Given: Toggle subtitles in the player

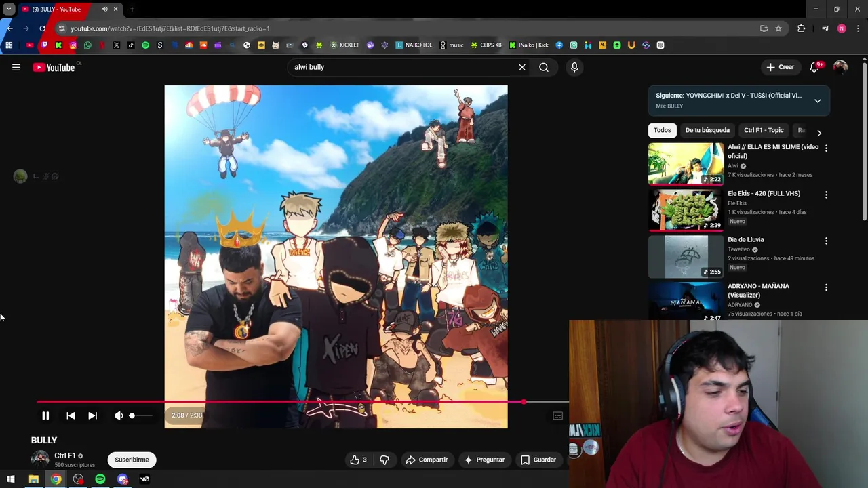Looking at the screenshot, I should [557, 416].
